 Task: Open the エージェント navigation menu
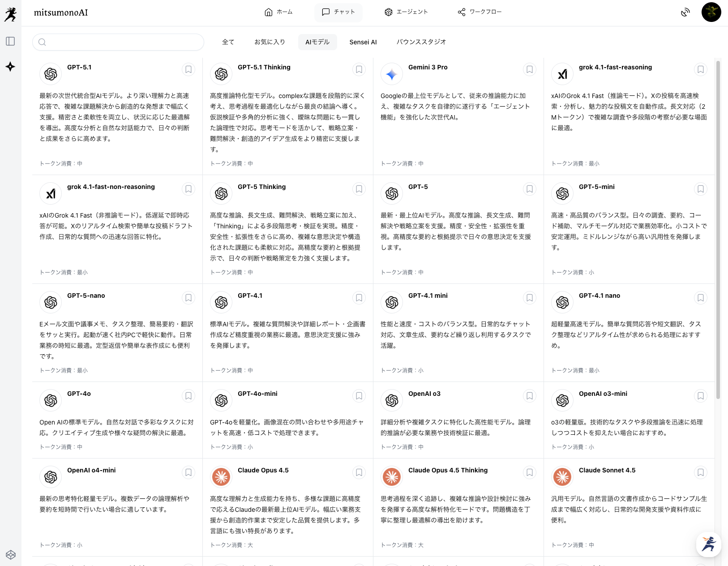[407, 12]
